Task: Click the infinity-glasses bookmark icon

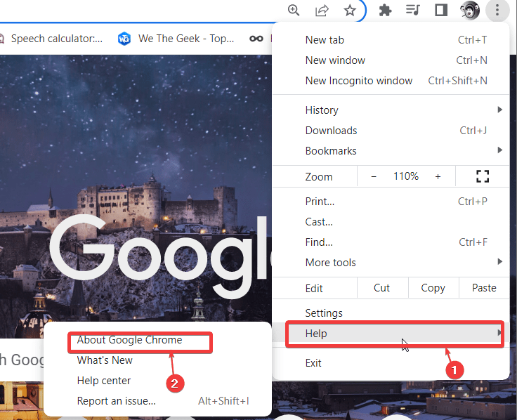Action: (256, 39)
